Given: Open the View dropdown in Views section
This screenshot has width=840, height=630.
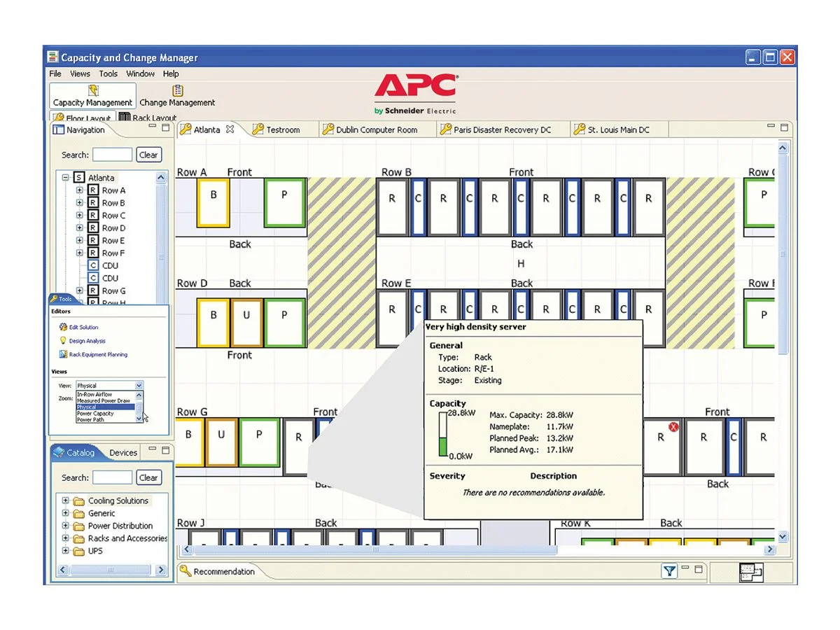Looking at the screenshot, I should 138,384.
